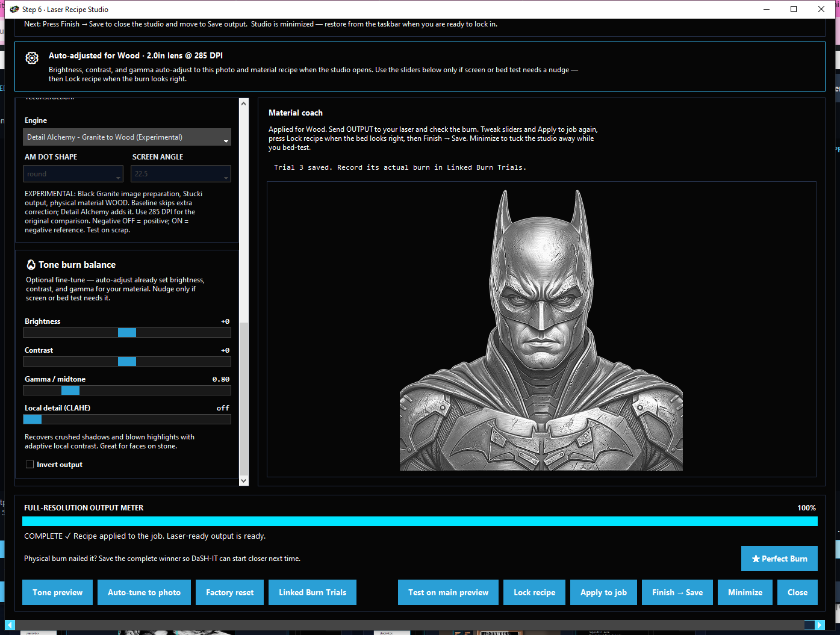Click the Laser Recipe Studio title bar icon
Screen dimensions: 840x635
click(14, 9)
